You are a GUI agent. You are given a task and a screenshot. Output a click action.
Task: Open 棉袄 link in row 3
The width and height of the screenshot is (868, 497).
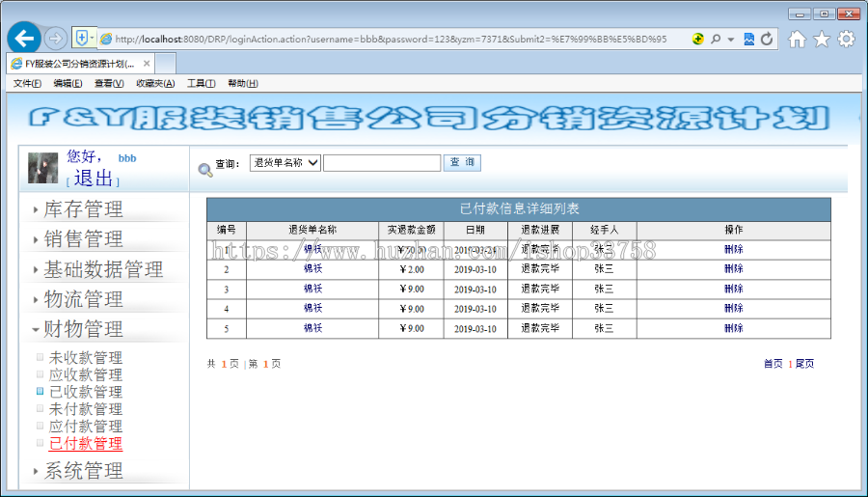(312, 289)
